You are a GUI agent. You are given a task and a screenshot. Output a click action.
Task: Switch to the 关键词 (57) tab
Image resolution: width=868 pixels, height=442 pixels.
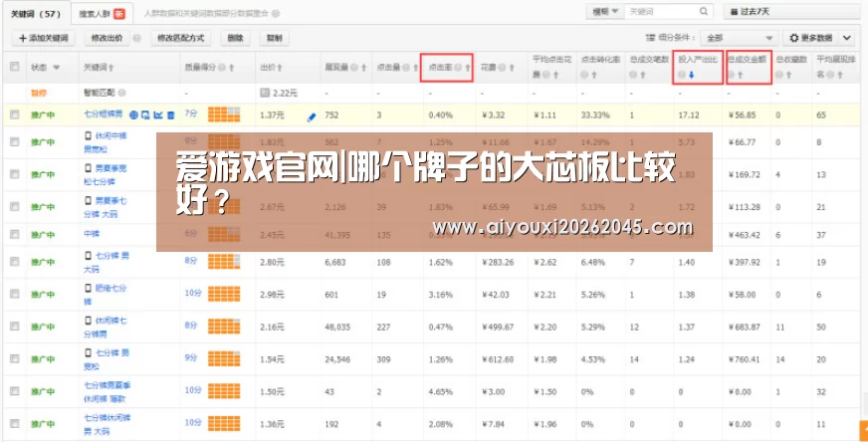point(36,13)
